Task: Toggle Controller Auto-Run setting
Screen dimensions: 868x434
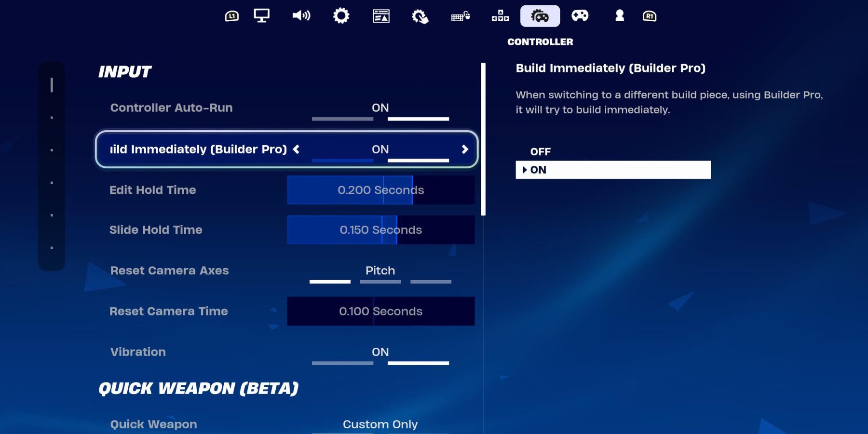Action: 380,108
